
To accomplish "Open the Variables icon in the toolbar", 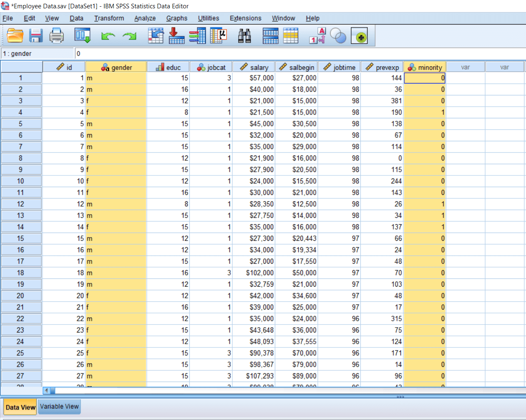I will (x=197, y=36).
